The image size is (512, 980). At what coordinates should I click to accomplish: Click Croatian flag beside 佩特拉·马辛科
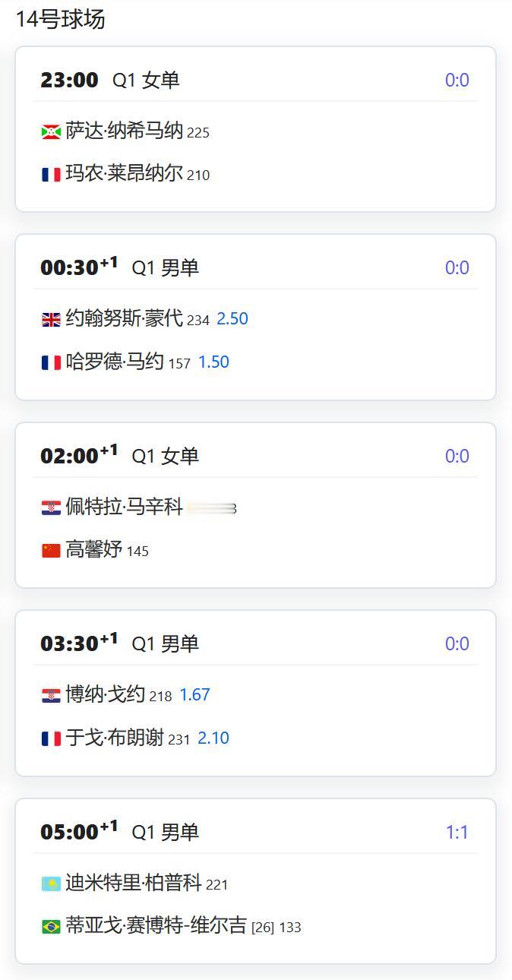click(x=51, y=507)
